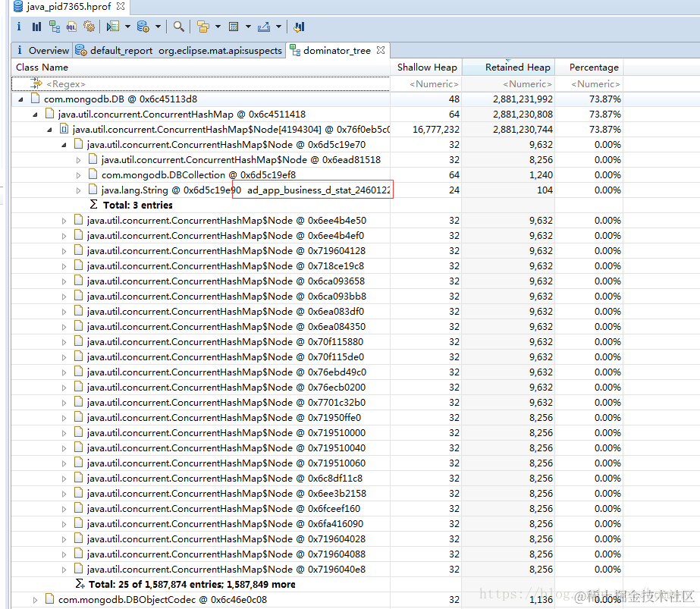Close the dominator_tree tab

381,50
